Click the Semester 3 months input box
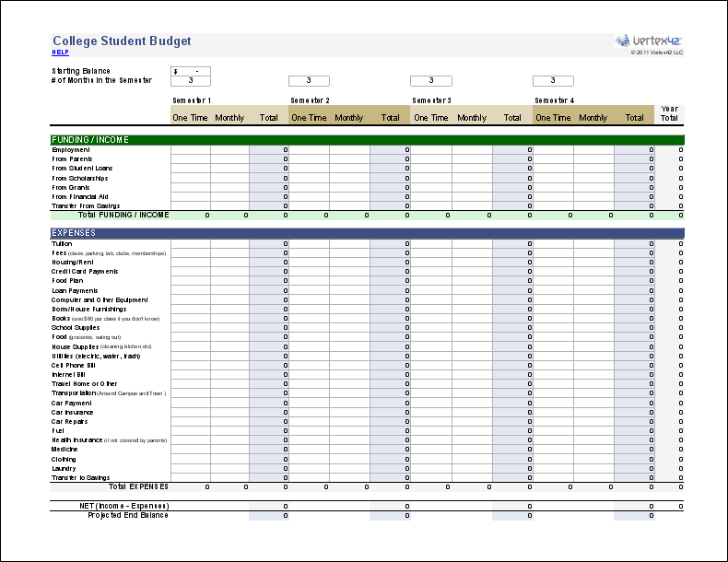This screenshot has height=562, width=728. click(x=430, y=81)
